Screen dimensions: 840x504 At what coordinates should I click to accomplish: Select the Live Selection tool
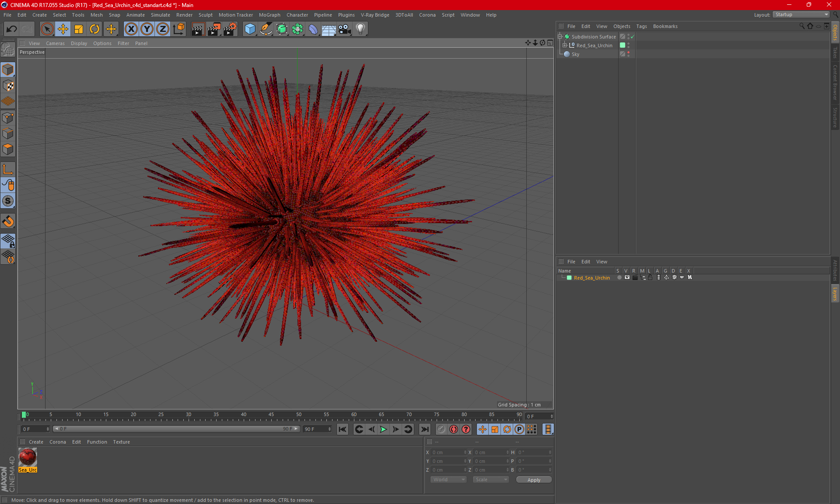(47, 29)
